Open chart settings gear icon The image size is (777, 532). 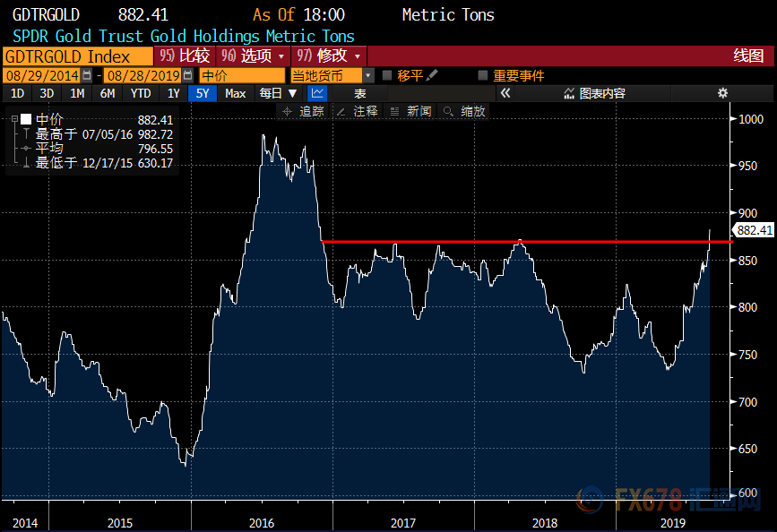coord(722,93)
